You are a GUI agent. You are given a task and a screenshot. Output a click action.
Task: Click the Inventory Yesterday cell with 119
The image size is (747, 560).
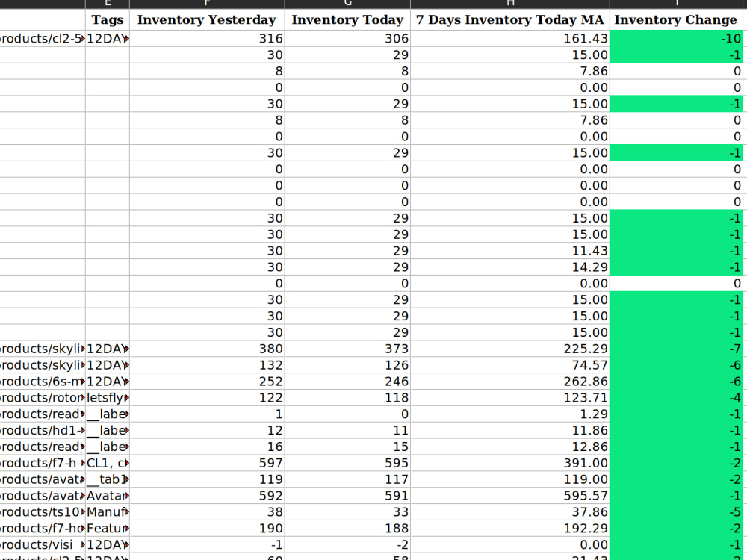click(207, 479)
